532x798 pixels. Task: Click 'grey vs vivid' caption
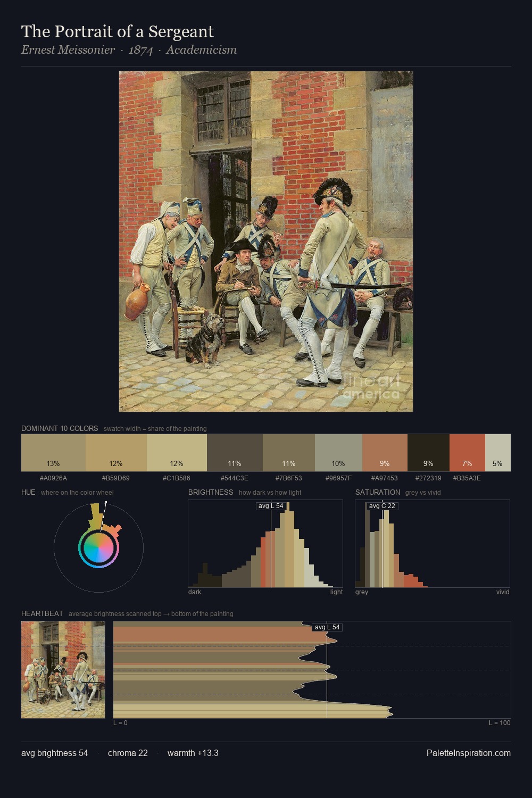coord(423,493)
